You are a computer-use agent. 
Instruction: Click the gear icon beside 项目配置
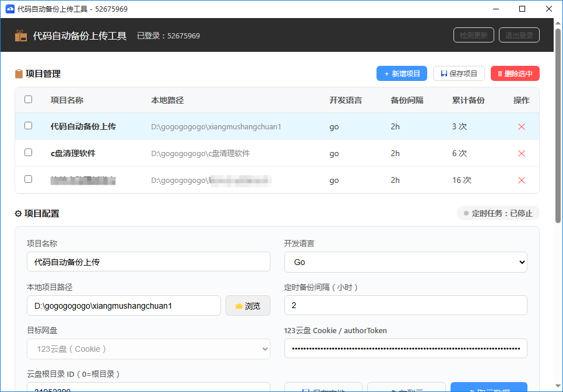18,214
